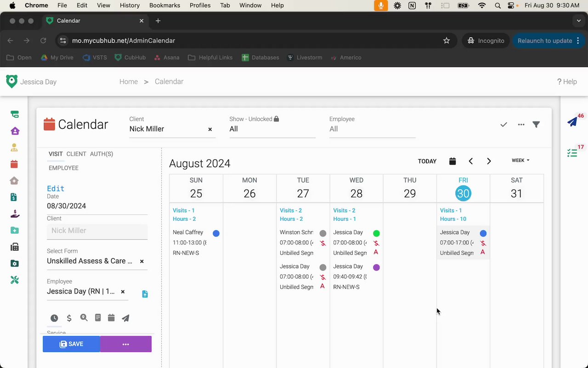Click the macOS Spotlight search icon

coord(498,6)
